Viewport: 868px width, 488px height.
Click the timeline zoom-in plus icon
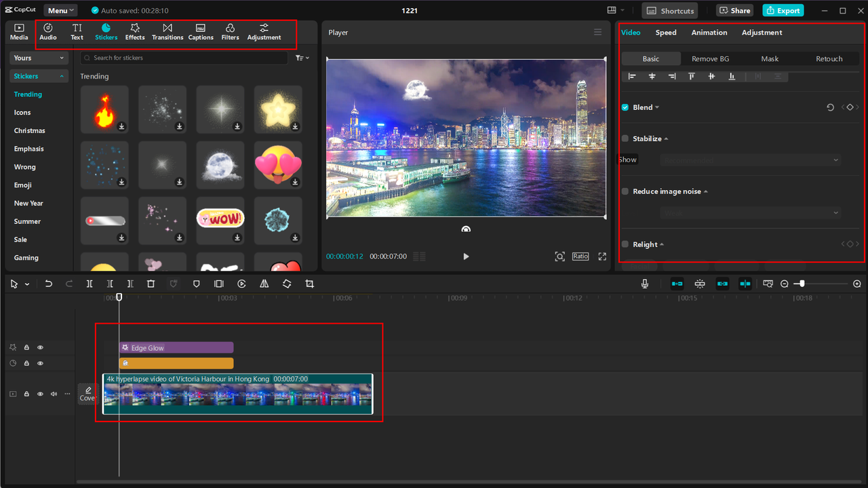coord(857,284)
